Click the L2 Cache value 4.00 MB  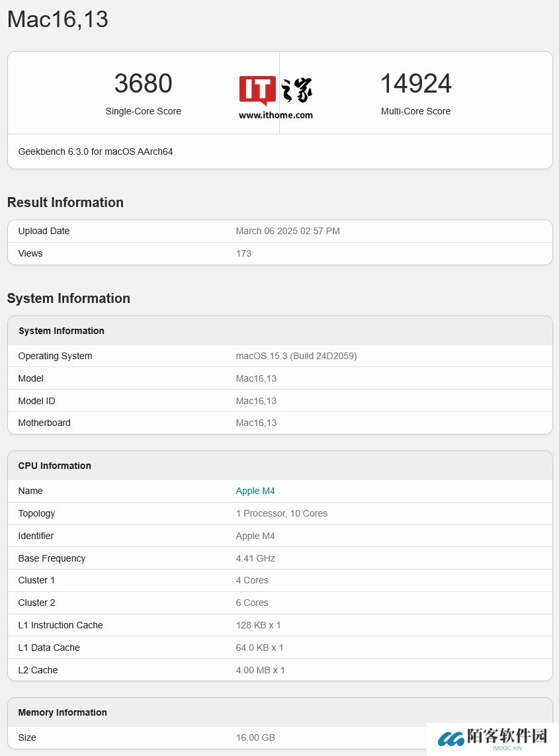pyautogui.click(x=261, y=670)
